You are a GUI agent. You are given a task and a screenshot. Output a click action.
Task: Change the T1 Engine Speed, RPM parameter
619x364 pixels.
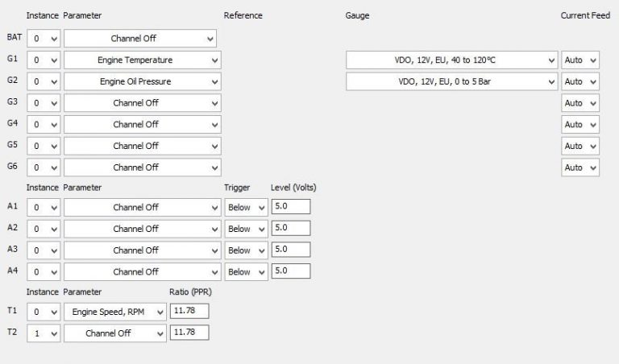[115, 312]
